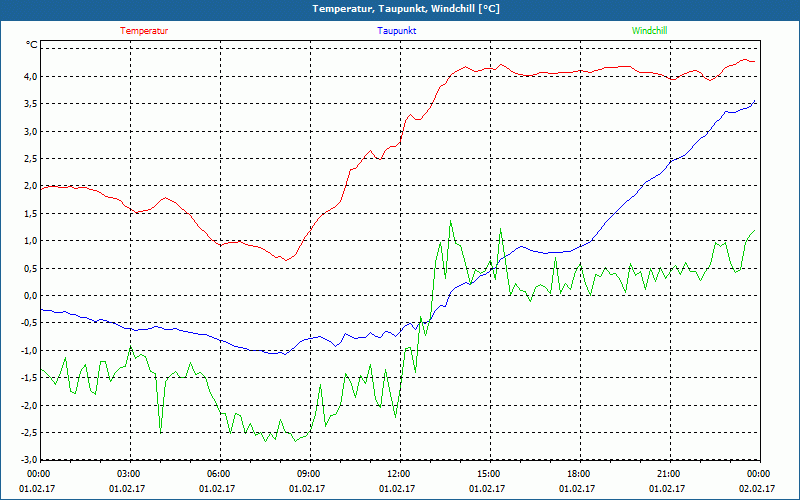Click the -2,0 y-axis value
This screenshot has width=800, height=500.
pyautogui.click(x=30, y=406)
